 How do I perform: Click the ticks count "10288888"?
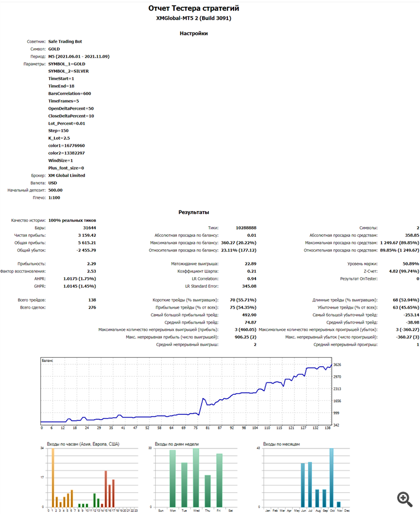246,228
